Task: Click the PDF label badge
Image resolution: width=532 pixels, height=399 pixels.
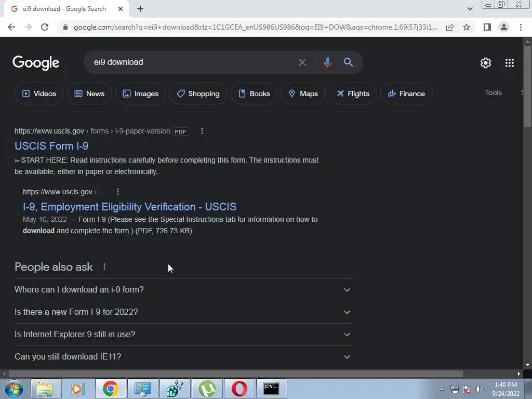Action: point(180,131)
